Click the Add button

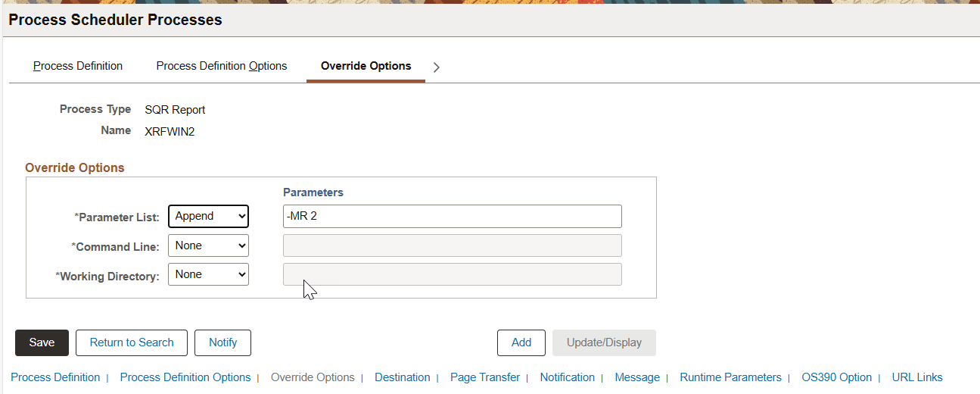(521, 342)
